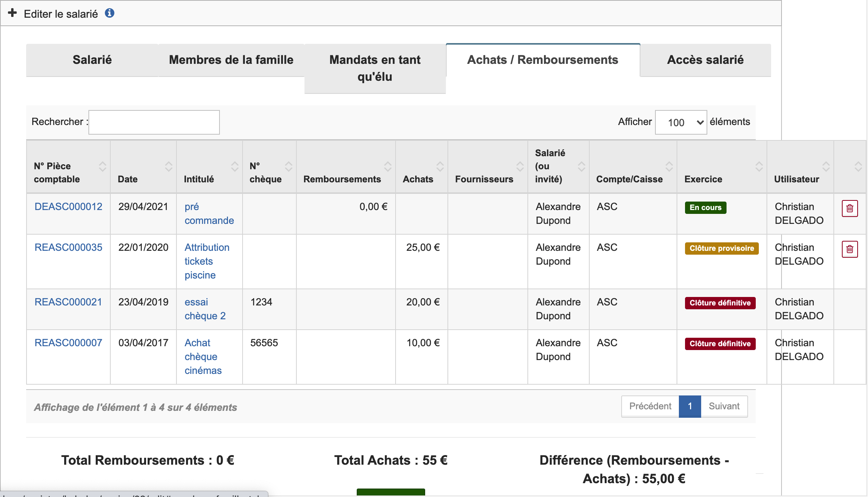
Task: Click the info icon next to Editer le salarié
Action: click(110, 13)
